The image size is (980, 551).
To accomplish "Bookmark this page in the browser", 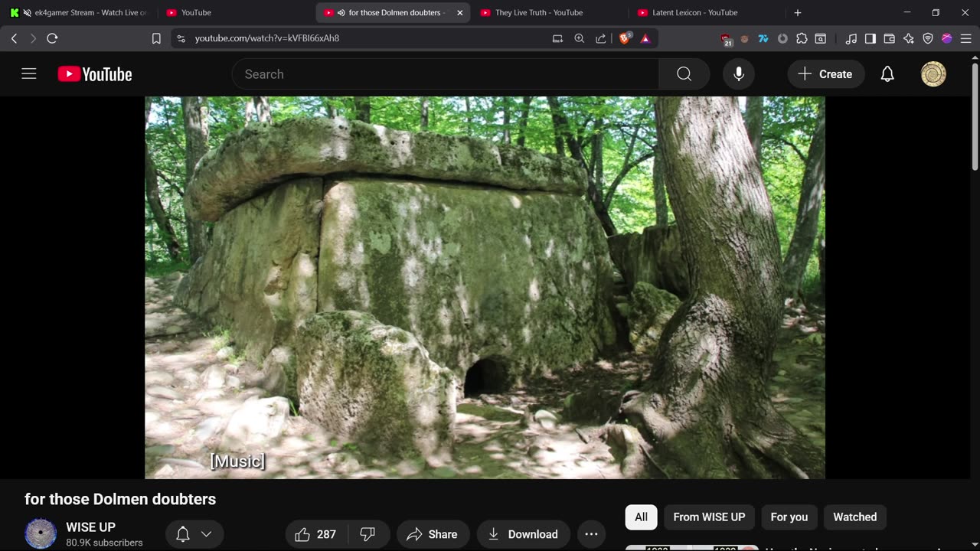I will (156, 38).
